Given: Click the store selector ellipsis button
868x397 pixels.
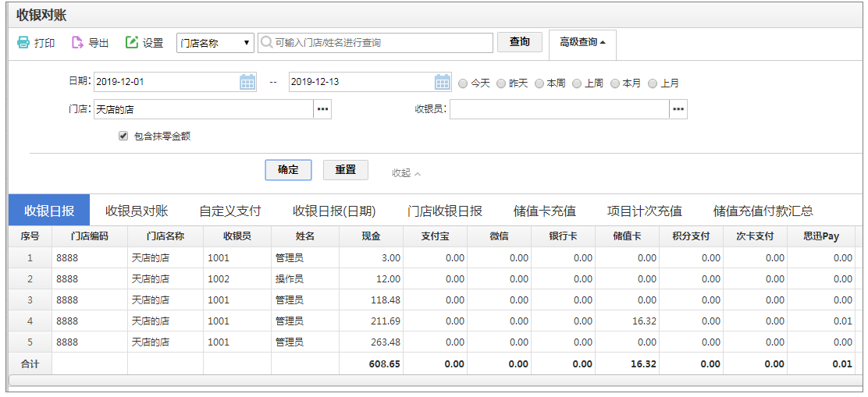Looking at the screenshot, I should [x=322, y=109].
